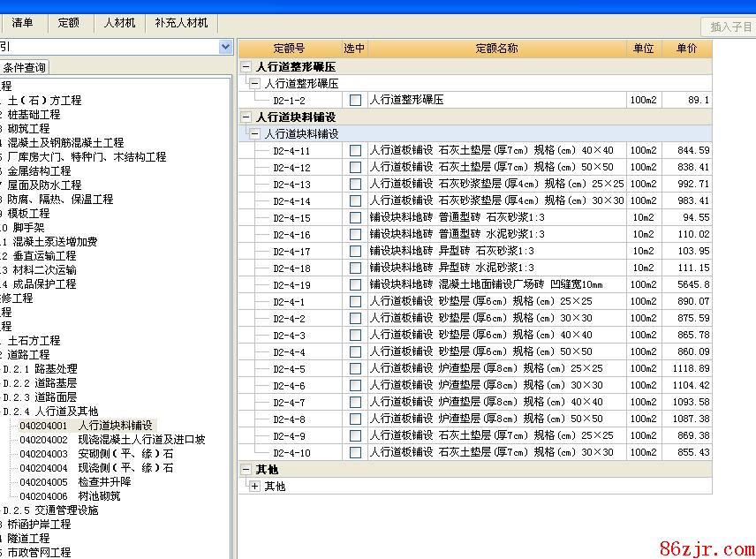Go to the 补充人材机 tab
Image resolution: width=756 pixels, height=559 pixels.
[x=181, y=23]
